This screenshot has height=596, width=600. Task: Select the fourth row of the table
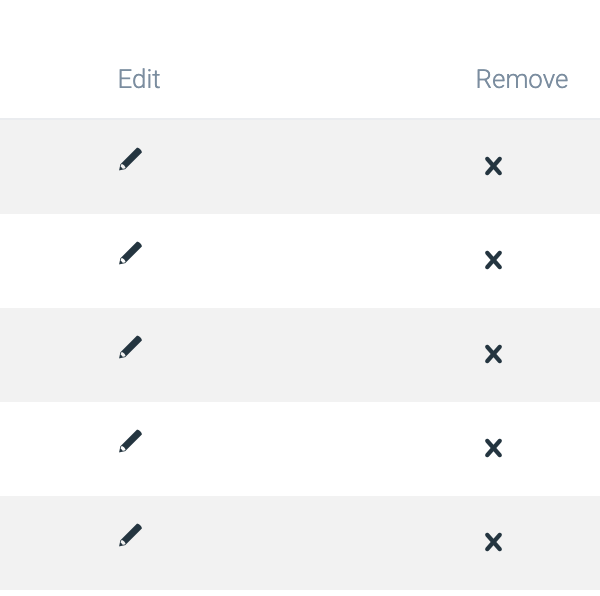click(x=300, y=448)
